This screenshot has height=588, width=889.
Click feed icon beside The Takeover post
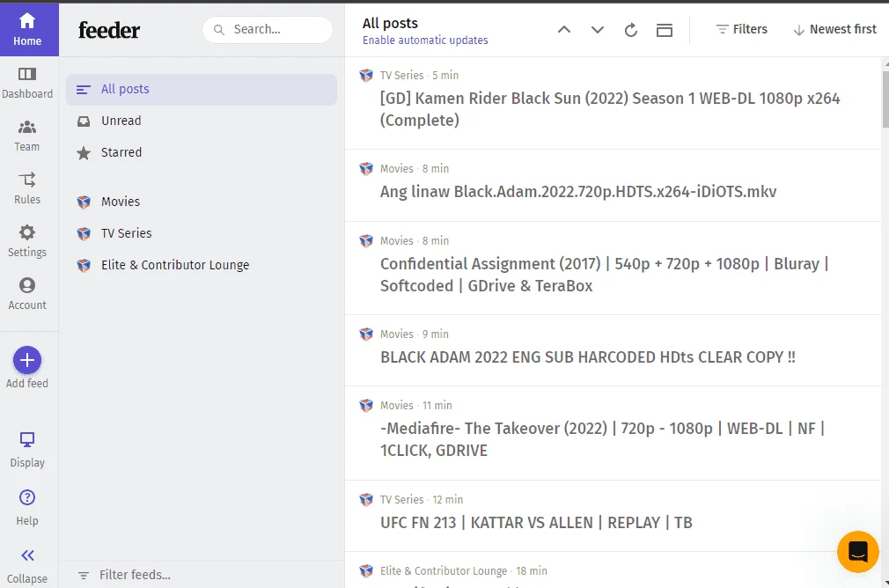click(366, 406)
